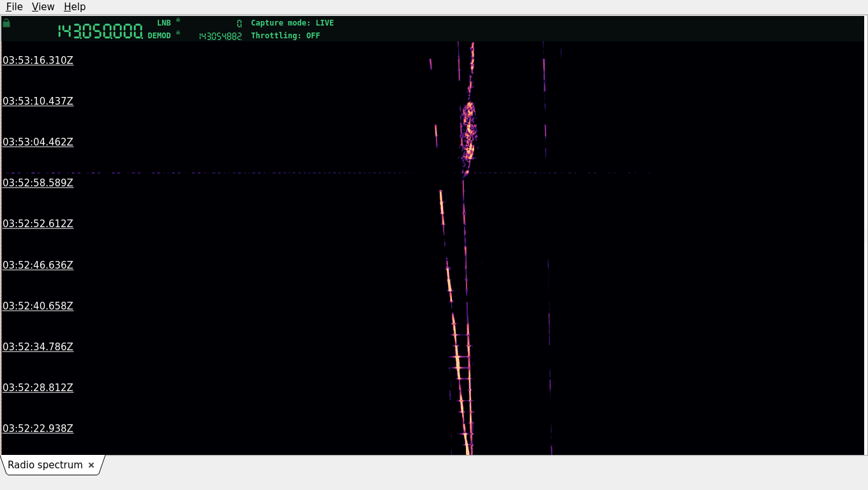Click the wide noisy signal burst in the waterfall
This screenshot has width=868, height=490.
[469, 131]
